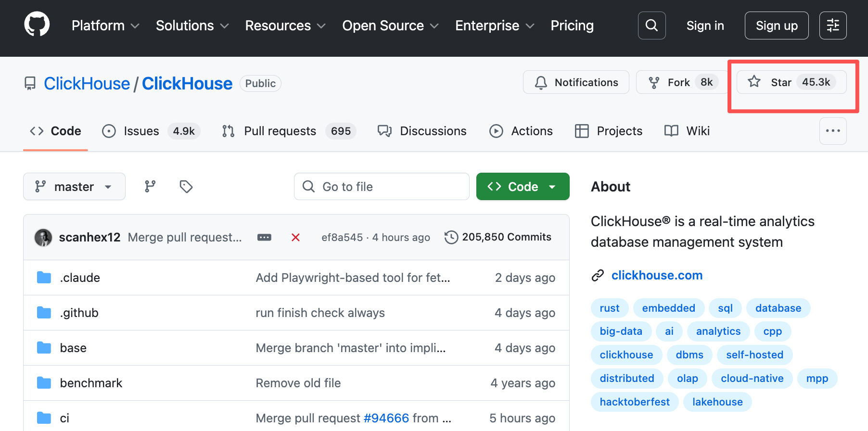Image resolution: width=868 pixels, height=431 pixels.
Task: Click the Notifications bell button
Action: 576,82
